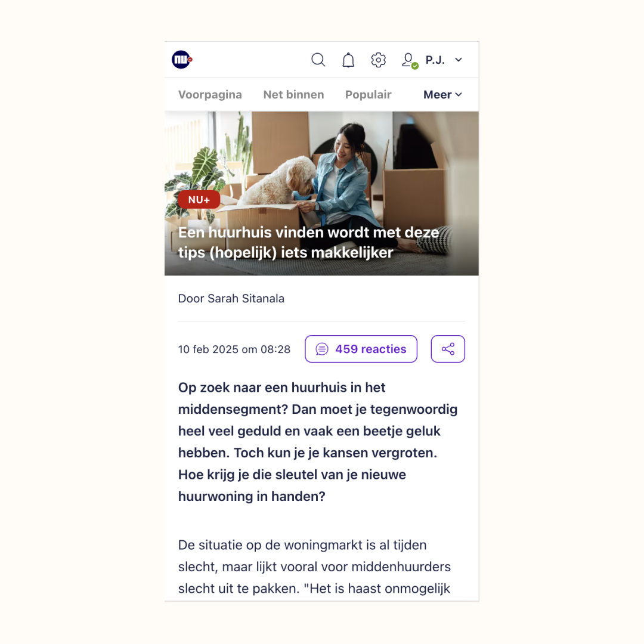This screenshot has width=644, height=644.
Task: Open settings gear icon
Action: pos(378,60)
